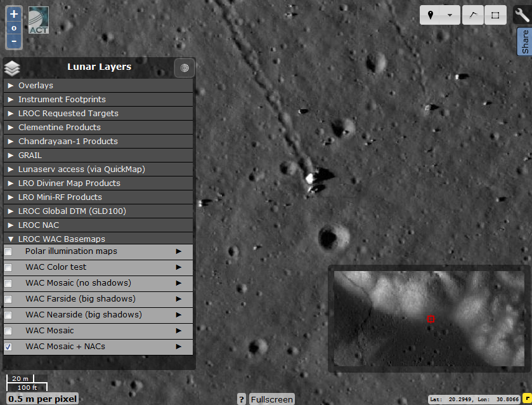This screenshot has height=405, width=532.
Task: Enable WAC Nearside (big shadows) checkbox
Action: [x=8, y=315]
